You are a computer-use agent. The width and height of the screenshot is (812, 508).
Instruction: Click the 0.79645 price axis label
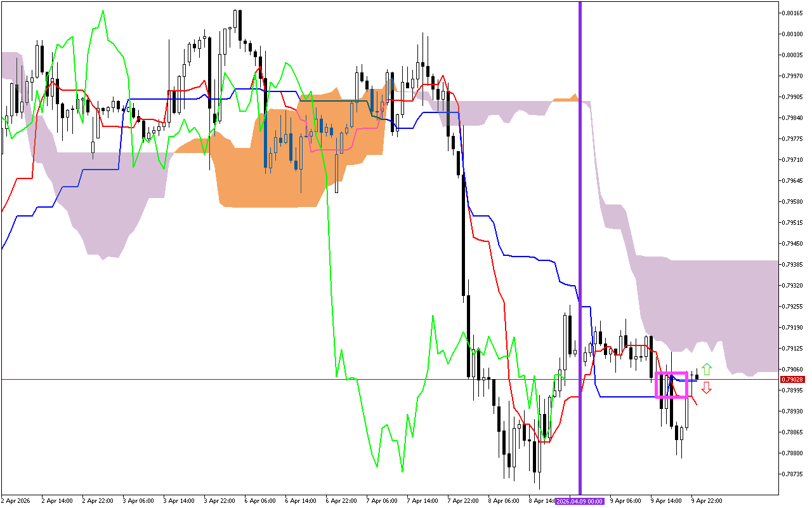coord(794,181)
